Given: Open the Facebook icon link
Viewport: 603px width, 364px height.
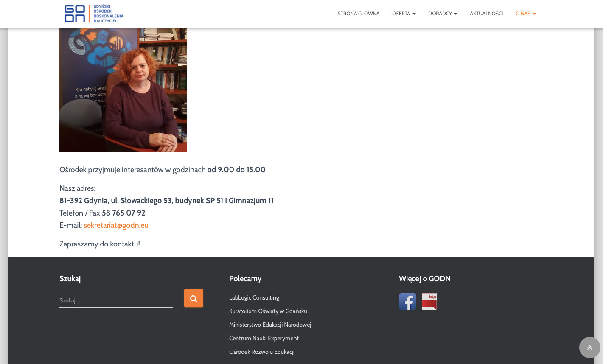Looking at the screenshot, I should (407, 302).
